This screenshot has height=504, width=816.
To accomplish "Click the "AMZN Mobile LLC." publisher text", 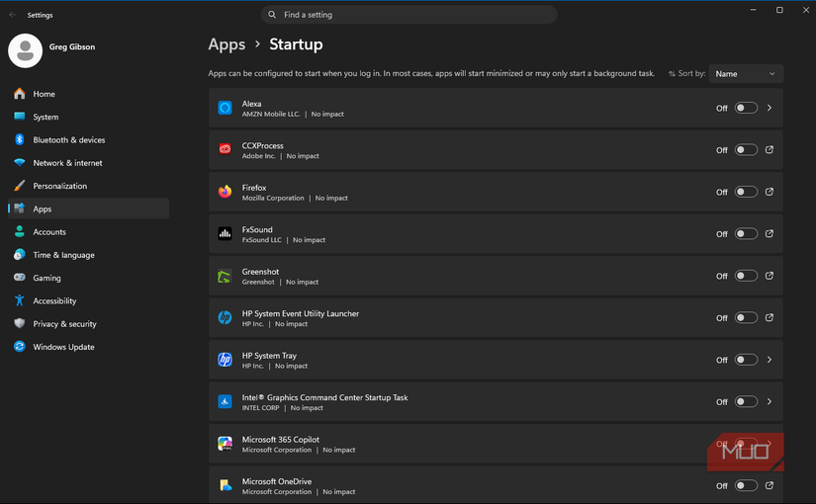I will point(271,114).
